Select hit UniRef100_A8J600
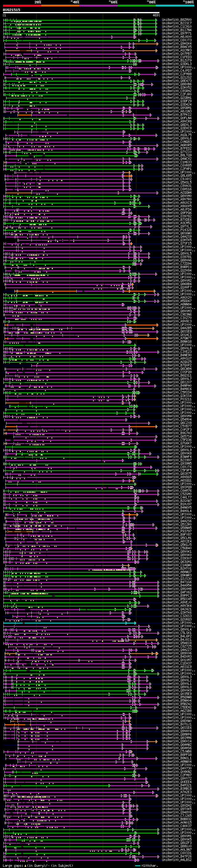The height and width of the screenshot is (868, 197). click(x=176, y=37)
